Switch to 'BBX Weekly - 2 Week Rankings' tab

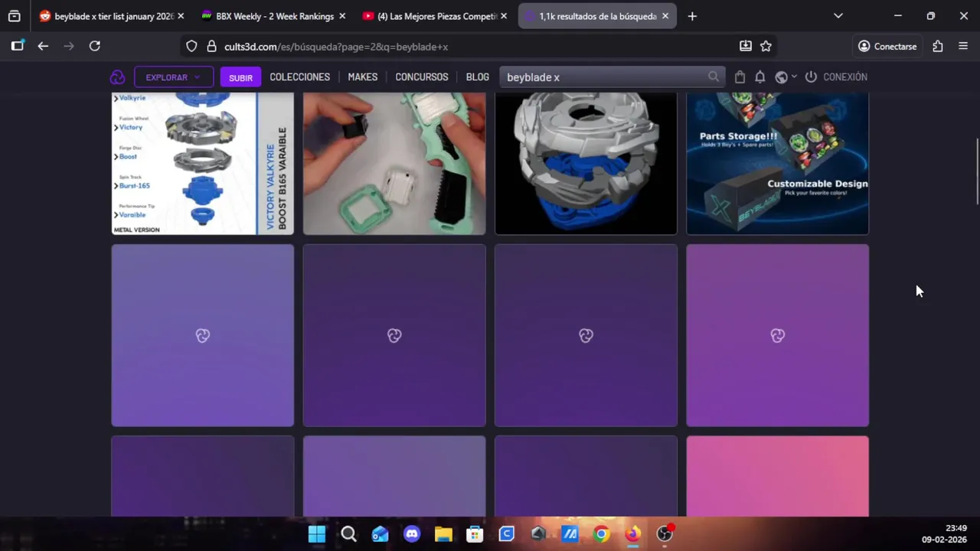pos(274,16)
